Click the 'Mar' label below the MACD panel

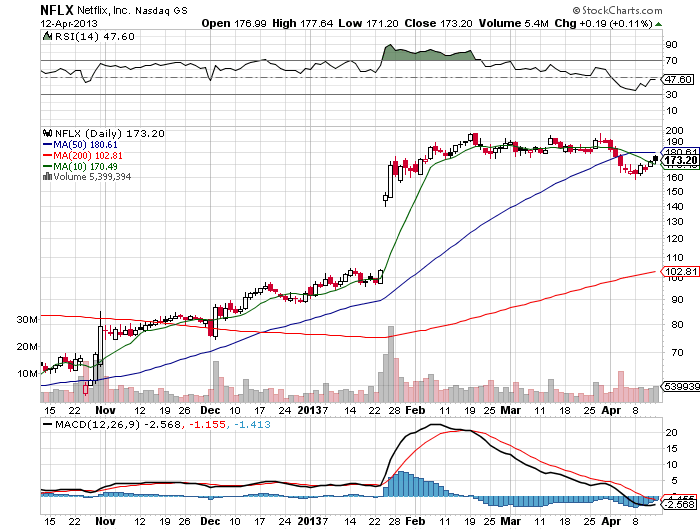[x=510, y=521]
